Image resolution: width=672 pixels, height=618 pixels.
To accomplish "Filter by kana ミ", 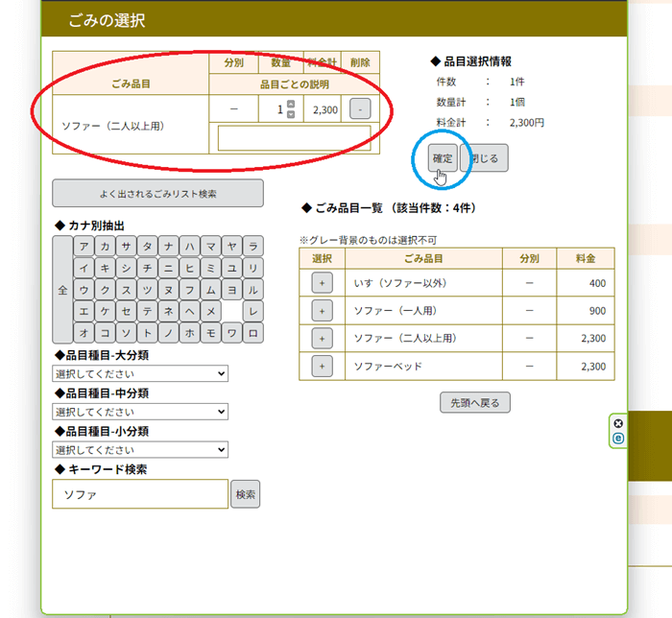I will click(211, 268).
